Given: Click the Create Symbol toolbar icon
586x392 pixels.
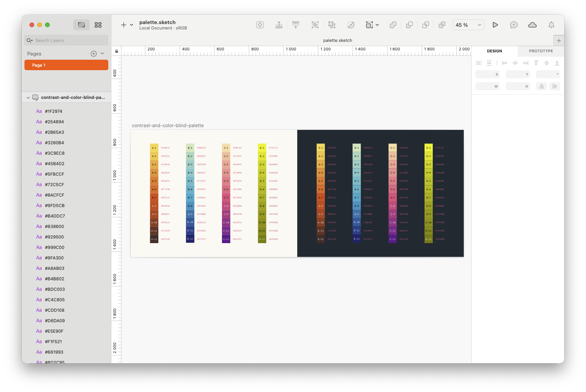Looking at the screenshot, I should click(x=260, y=25).
